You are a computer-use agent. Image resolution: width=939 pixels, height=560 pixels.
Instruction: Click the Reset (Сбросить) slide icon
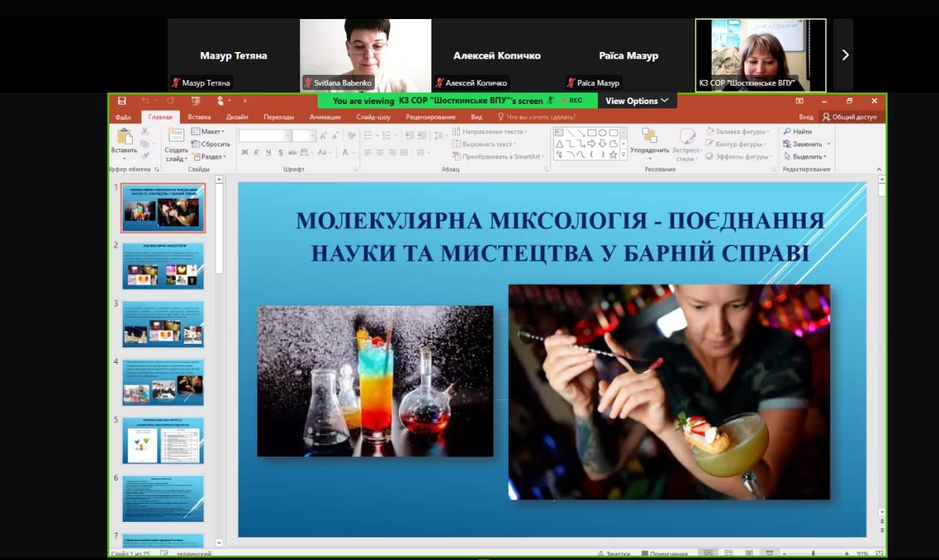196,144
